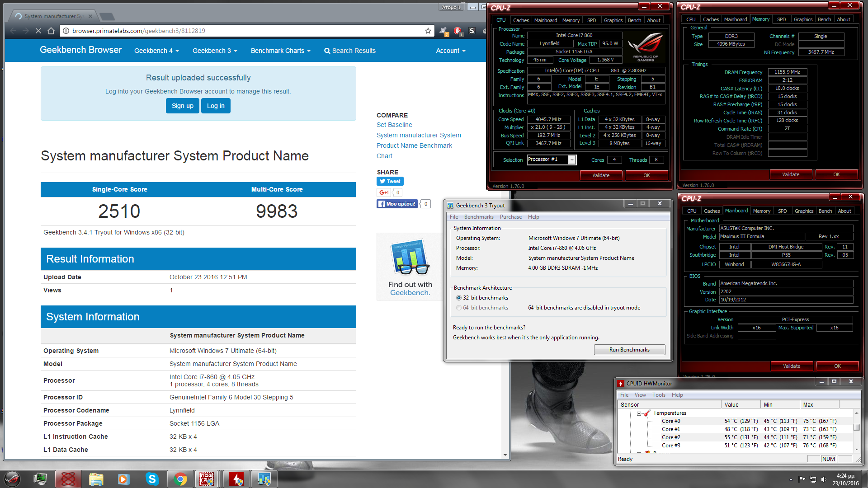
Task: Click Run Benchmarks button
Action: pos(629,350)
